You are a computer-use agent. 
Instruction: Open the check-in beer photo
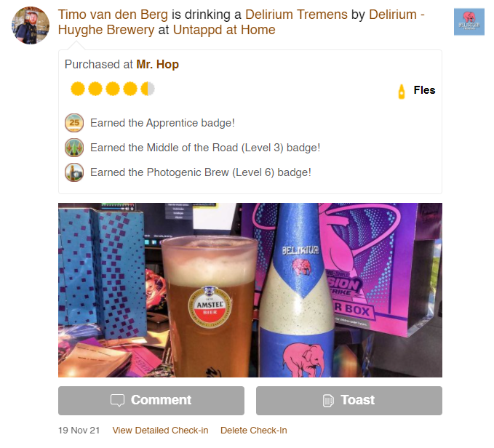point(250,290)
